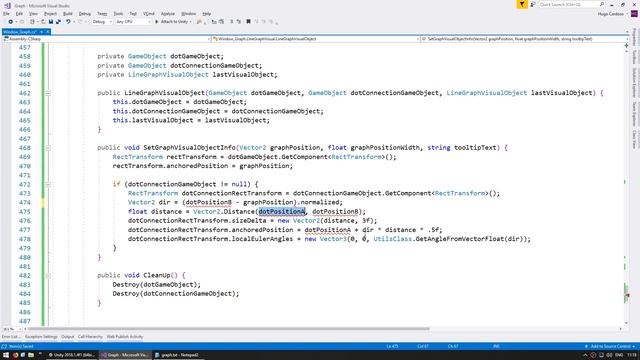Open the Window menu
The height and width of the screenshot is (360, 640).
click(188, 14)
